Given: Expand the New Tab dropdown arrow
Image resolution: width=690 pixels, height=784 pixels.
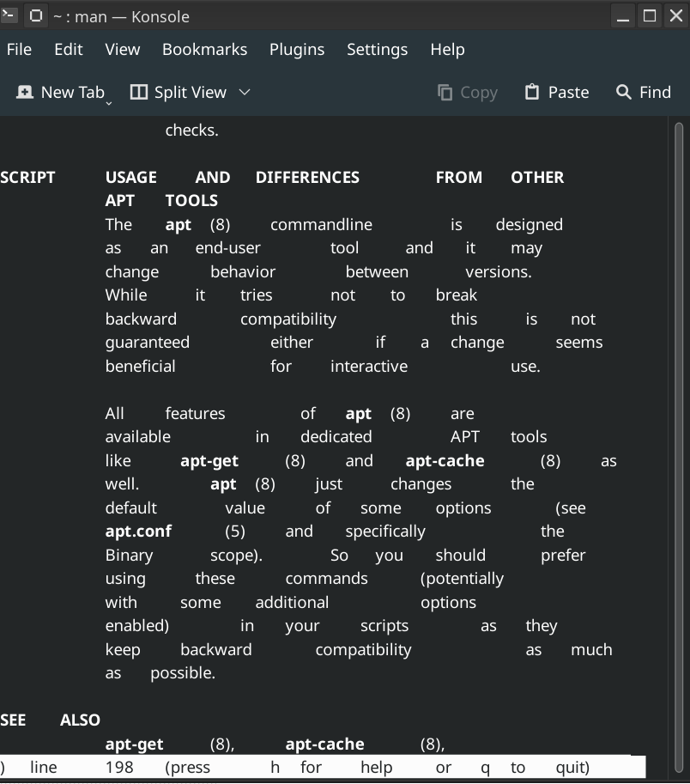Looking at the screenshot, I should tap(109, 103).
